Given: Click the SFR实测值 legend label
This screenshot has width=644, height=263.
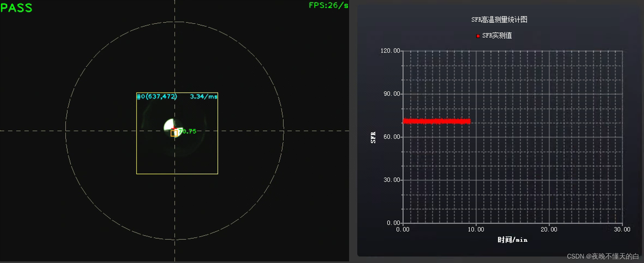Looking at the screenshot, I should click(497, 36).
